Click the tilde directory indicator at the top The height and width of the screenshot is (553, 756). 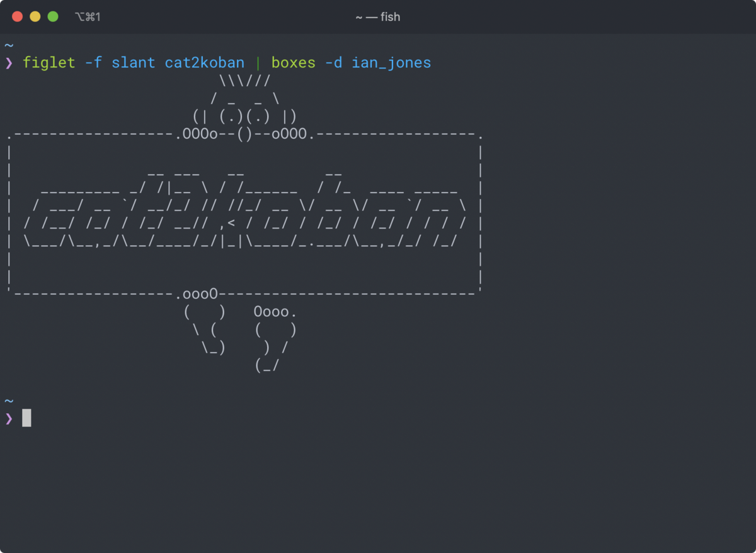pyautogui.click(x=9, y=45)
